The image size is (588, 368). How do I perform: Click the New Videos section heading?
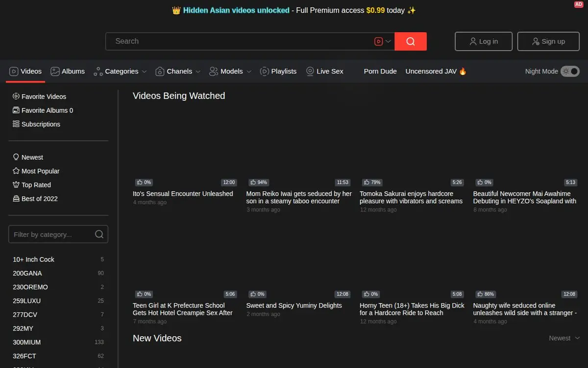point(157,338)
